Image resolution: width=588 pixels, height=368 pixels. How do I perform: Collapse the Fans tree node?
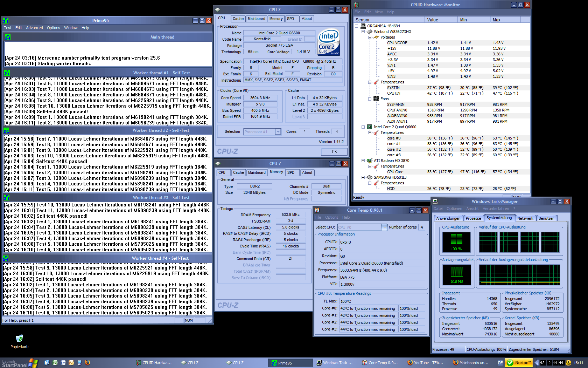point(370,99)
